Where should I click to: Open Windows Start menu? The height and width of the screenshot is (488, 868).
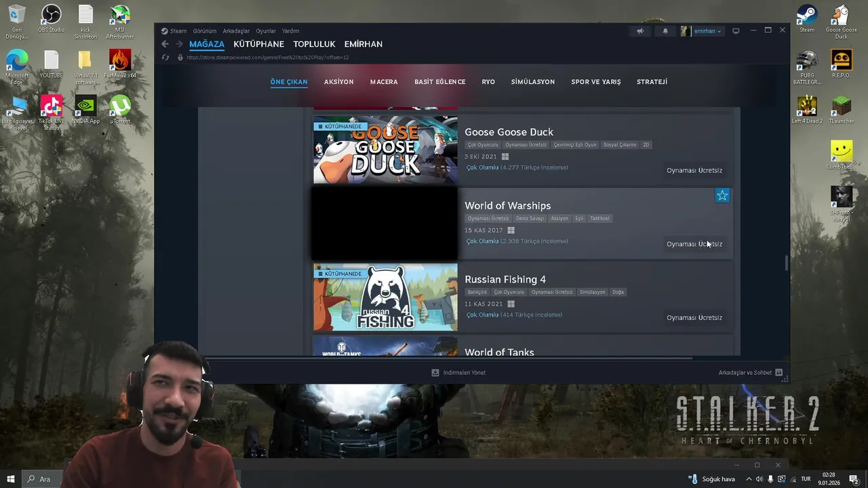coord(11,479)
